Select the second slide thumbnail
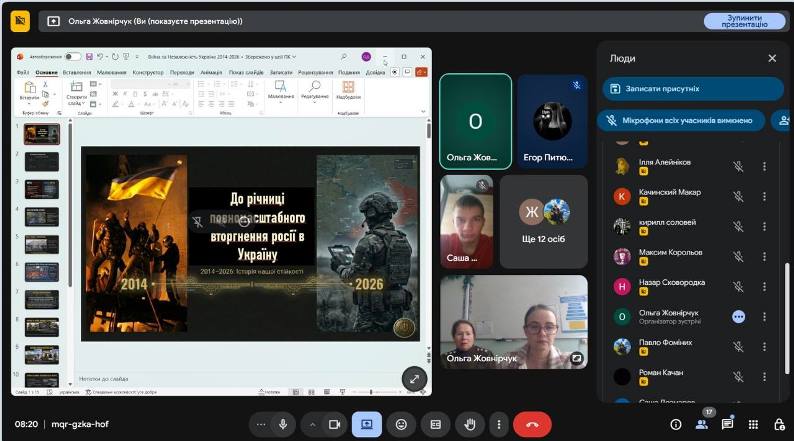 click(42, 162)
